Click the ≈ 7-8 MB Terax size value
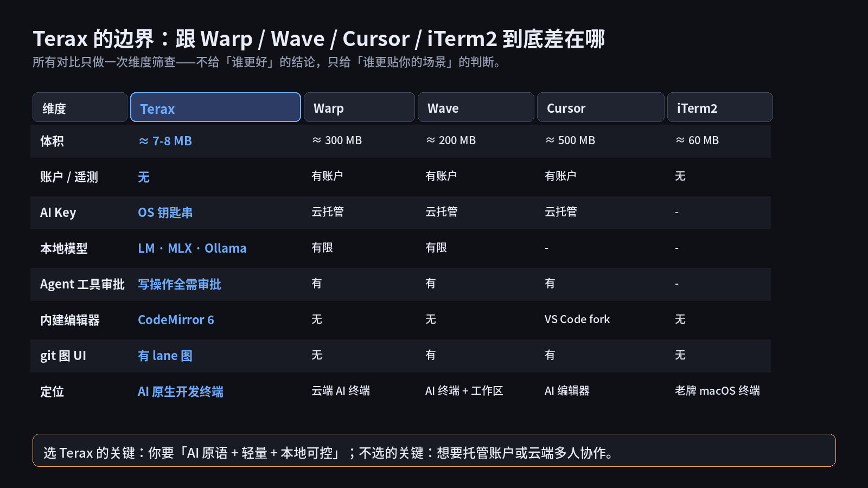868x488 pixels. [x=165, y=141]
